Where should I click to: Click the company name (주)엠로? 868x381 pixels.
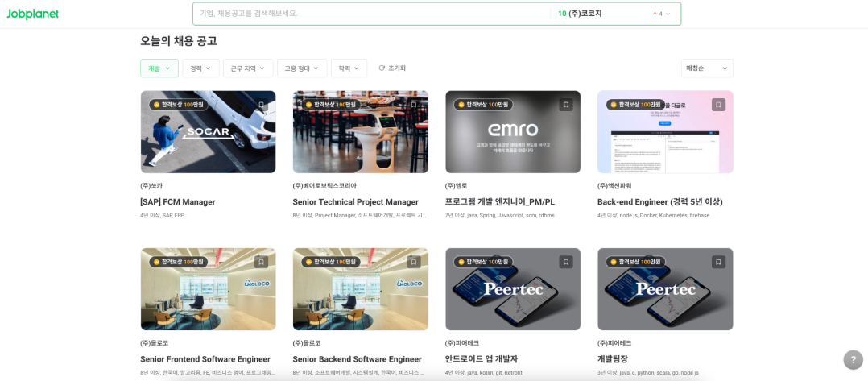457,185
